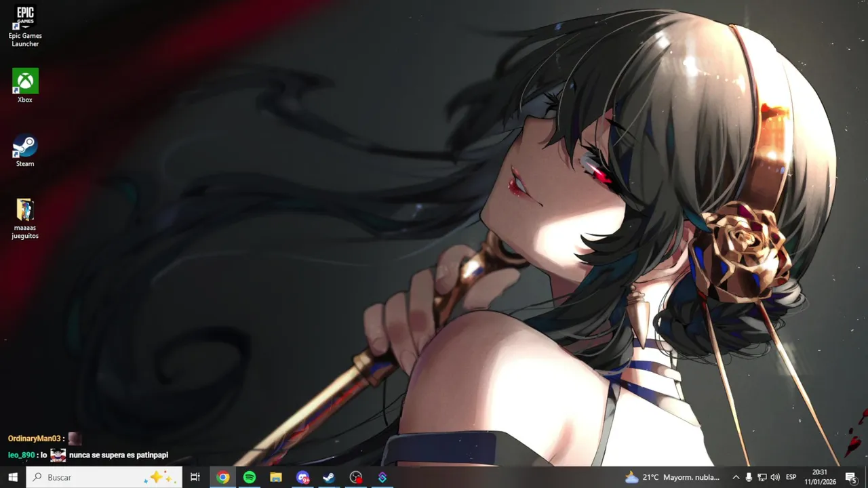Open the weather widget showing 21°C

point(672,477)
